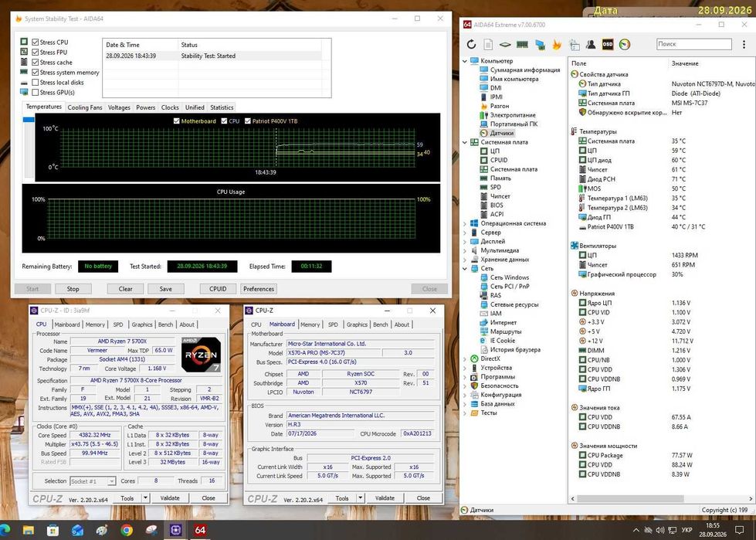Expand the Сервер tree node
756x540 pixels.
point(465,233)
